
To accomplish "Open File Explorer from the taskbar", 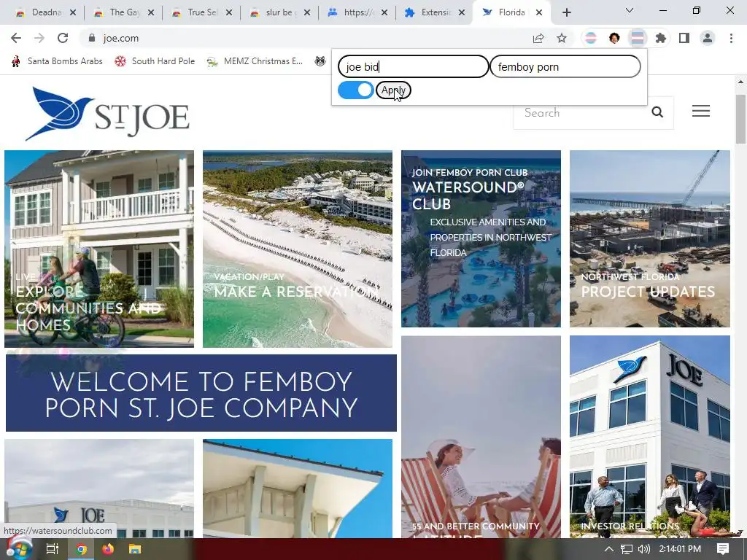I will [x=135, y=549].
